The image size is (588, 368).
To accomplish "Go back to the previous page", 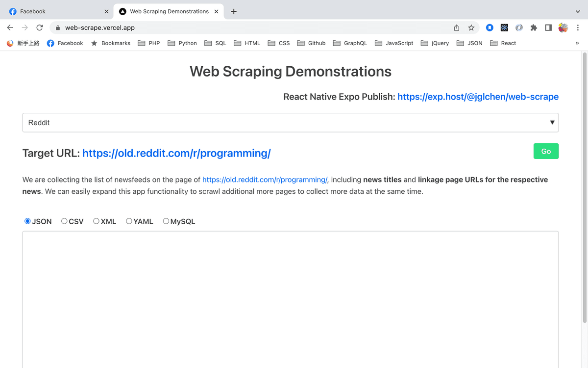I will 10,28.
